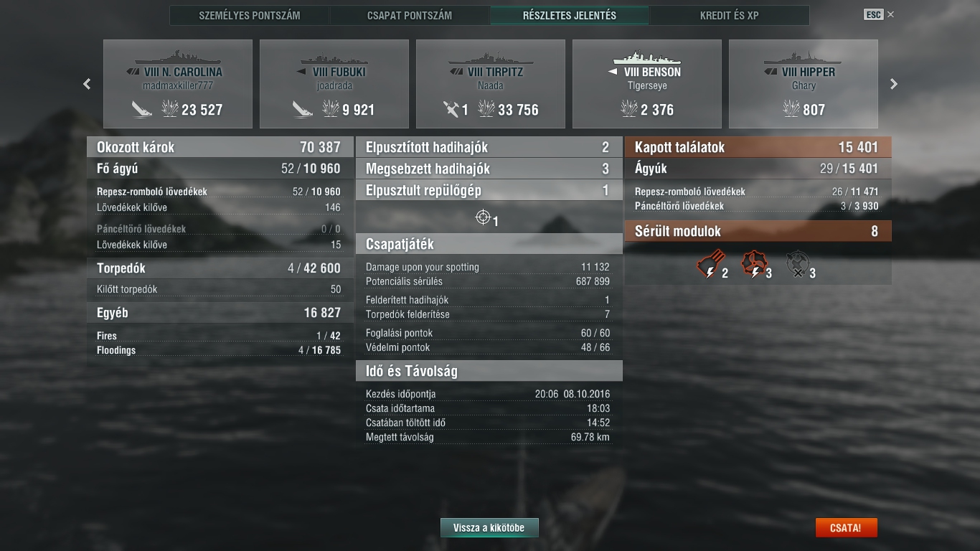
Task: Click the damage explosion icon on Fubuki card
Action: [x=331, y=109]
